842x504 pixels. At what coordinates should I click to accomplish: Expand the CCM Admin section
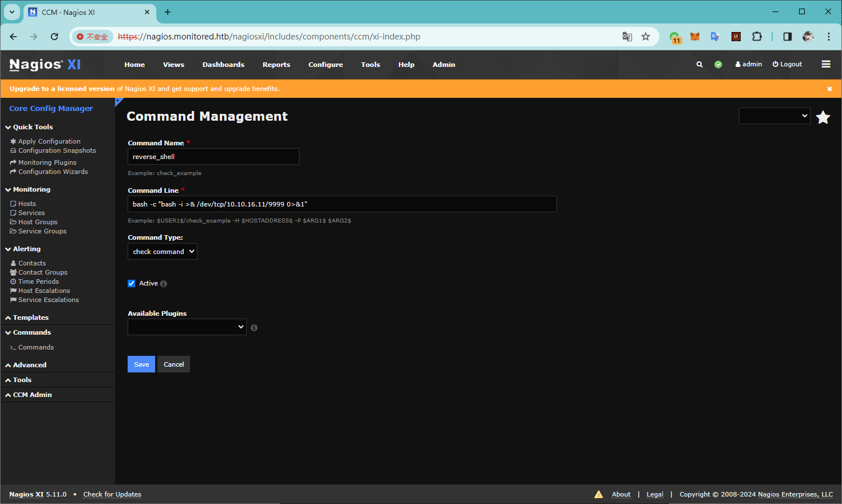tap(29, 395)
